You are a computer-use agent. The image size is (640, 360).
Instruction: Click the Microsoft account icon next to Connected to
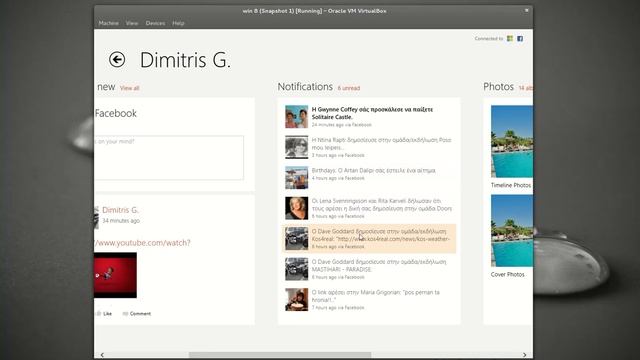point(510,38)
